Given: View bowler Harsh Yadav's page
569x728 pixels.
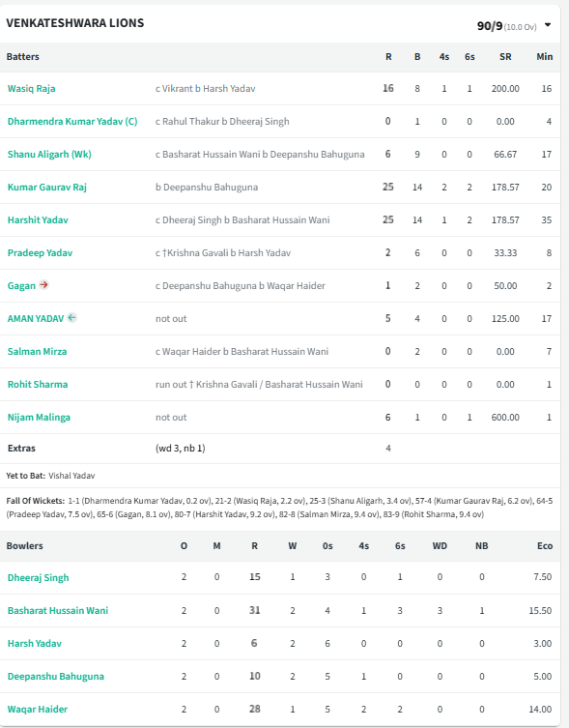Looking at the screenshot, I should (35, 644).
